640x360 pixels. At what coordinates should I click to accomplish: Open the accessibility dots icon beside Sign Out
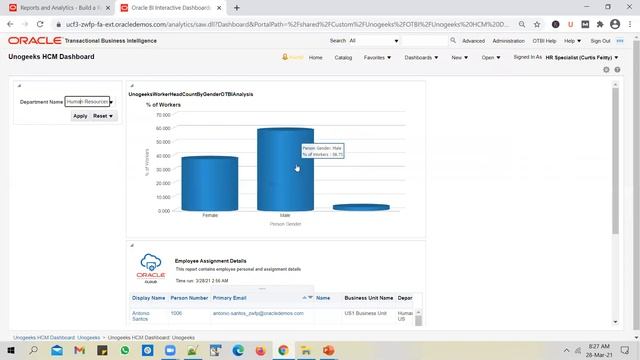620,41
